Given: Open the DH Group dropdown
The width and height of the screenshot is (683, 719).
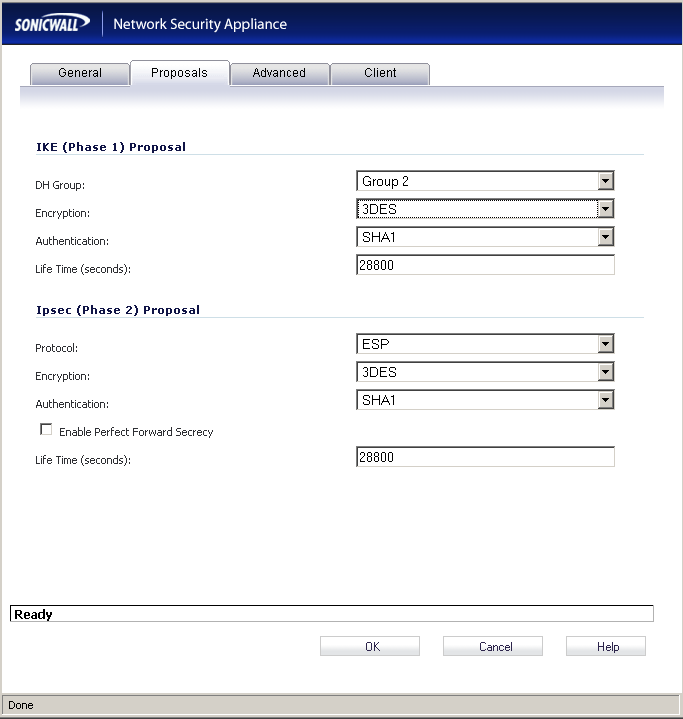Looking at the screenshot, I should (x=485, y=181).
